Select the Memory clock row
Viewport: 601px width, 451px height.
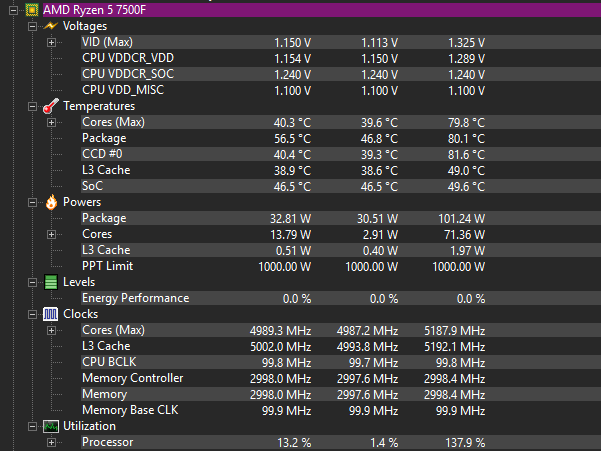coord(341,394)
